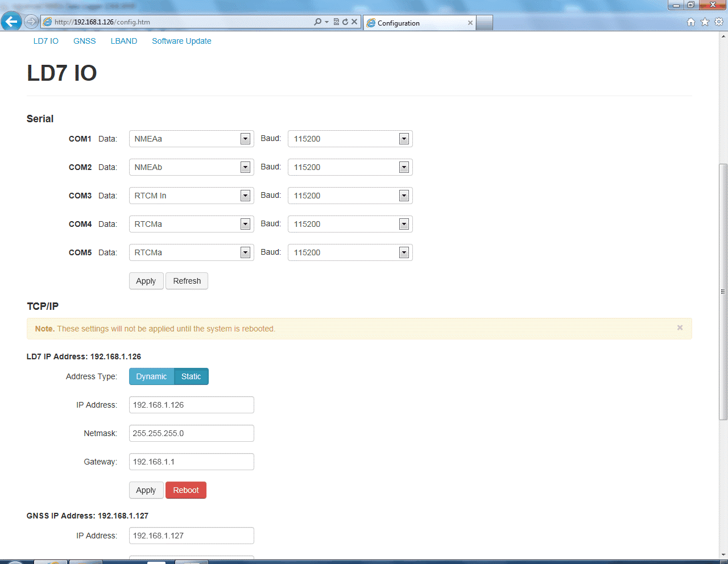
Task: Open the browser home page icon
Action: click(691, 22)
